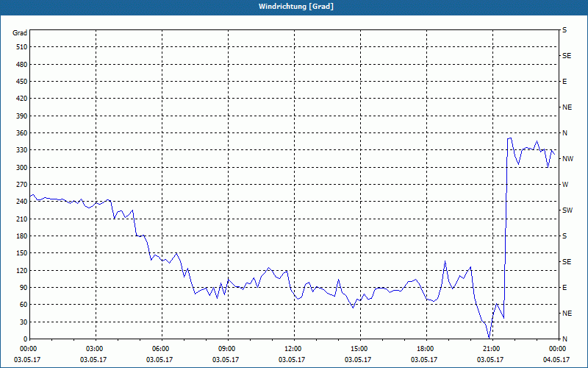Select the 03.05.17 date under 06:00
Image resolution: width=588 pixels, height=368 pixels.
[159, 360]
